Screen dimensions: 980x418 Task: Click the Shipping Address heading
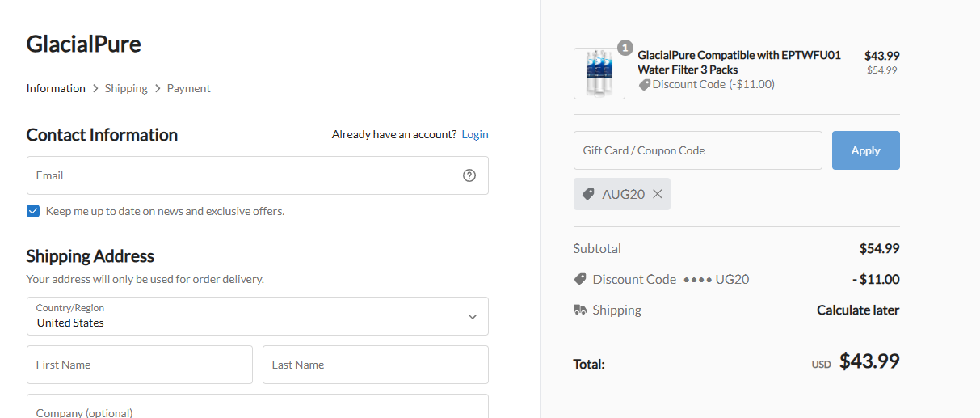[90, 256]
